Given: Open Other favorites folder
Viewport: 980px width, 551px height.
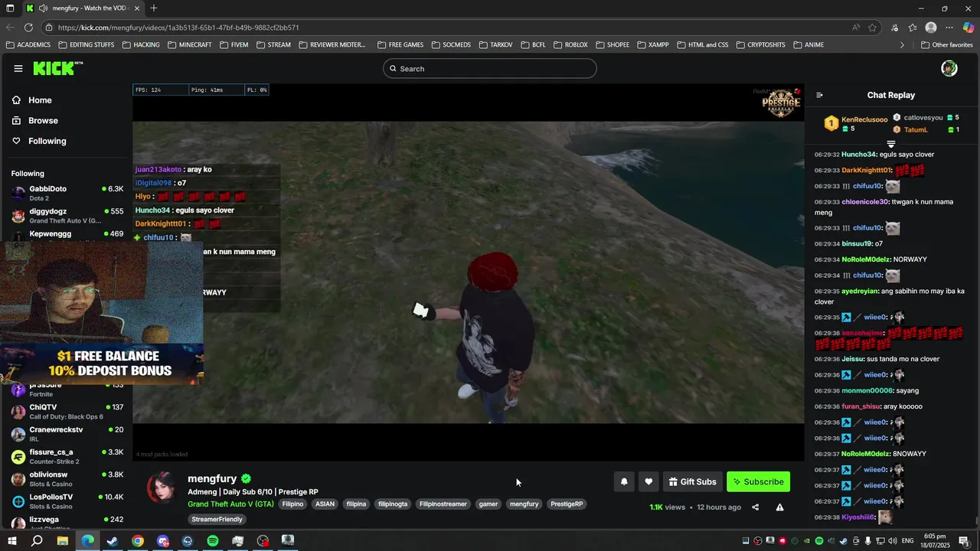Looking at the screenshot, I should pyautogui.click(x=946, y=45).
